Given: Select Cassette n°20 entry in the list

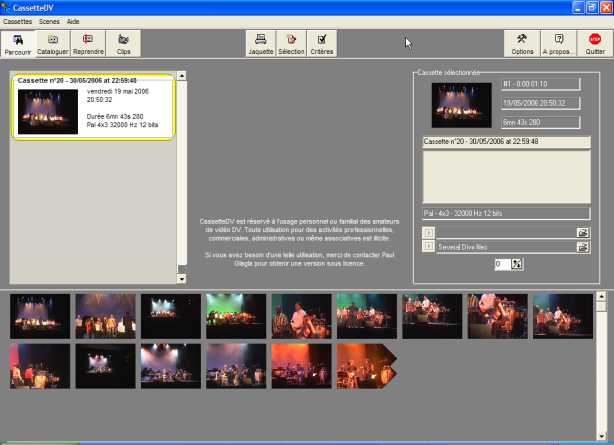Looking at the screenshot, I should 94,107.
